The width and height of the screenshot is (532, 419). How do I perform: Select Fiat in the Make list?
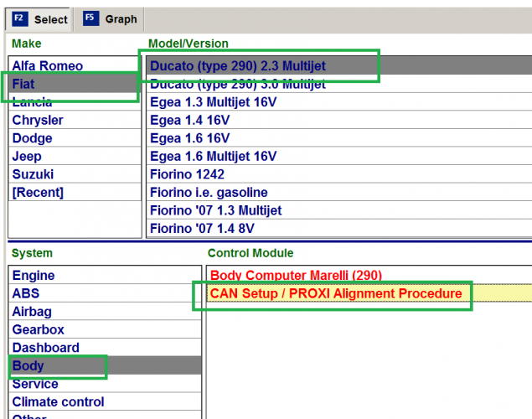click(23, 84)
